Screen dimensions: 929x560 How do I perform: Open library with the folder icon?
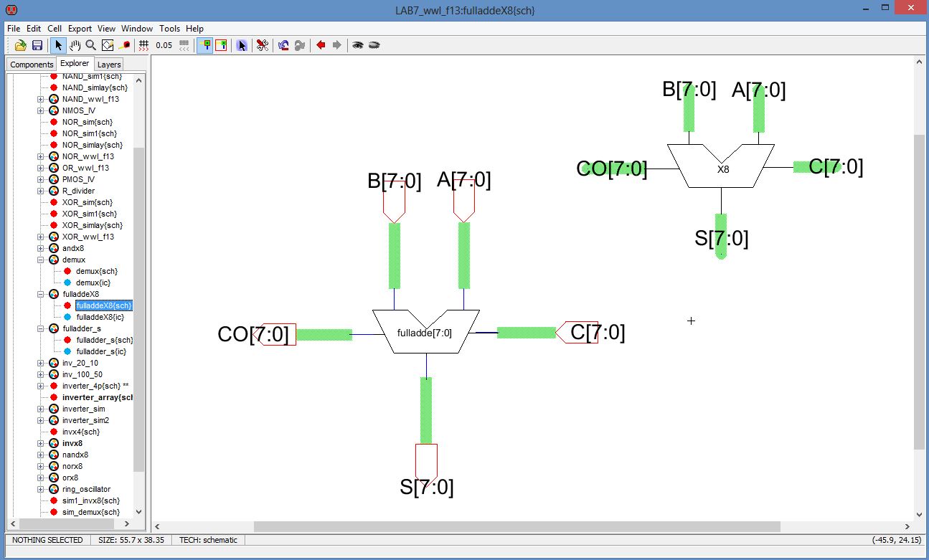pyautogui.click(x=21, y=45)
